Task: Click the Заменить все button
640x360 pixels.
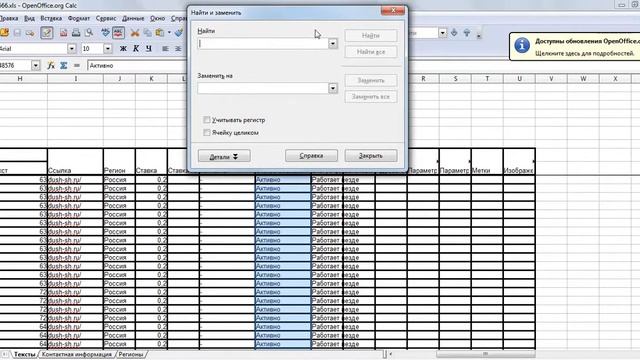Action: click(371, 97)
